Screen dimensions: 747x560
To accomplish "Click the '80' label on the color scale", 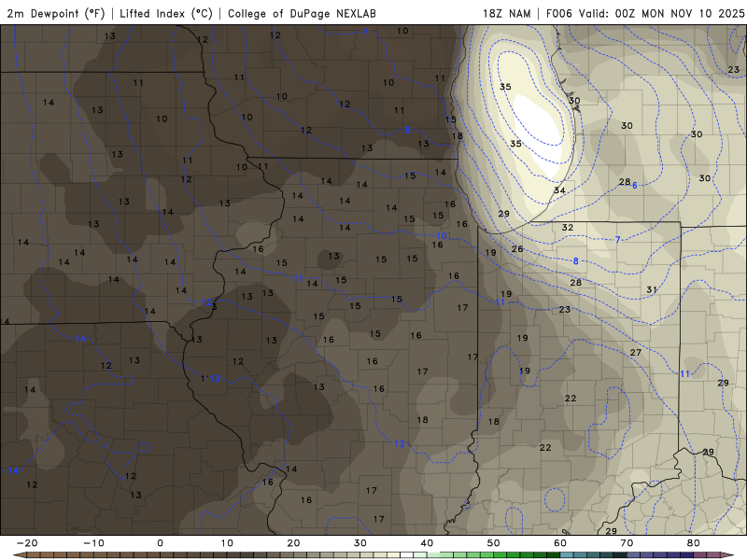I will [694, 543].
